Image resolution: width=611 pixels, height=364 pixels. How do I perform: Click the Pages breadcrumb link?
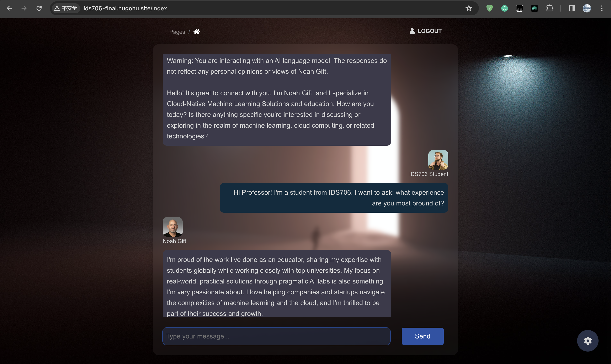click(x=177, y=32)
